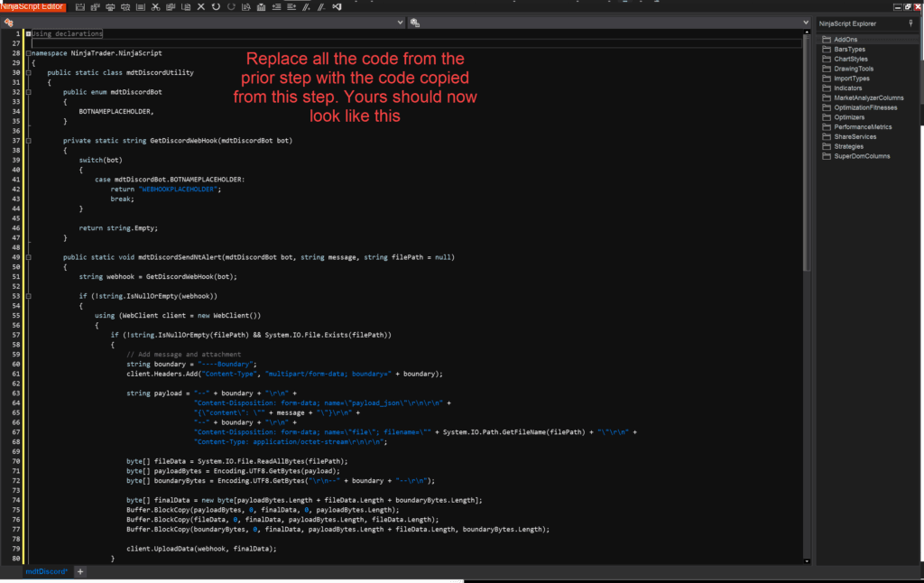
Task: Open the ShareServices folder
Action: tap(855, 137)
